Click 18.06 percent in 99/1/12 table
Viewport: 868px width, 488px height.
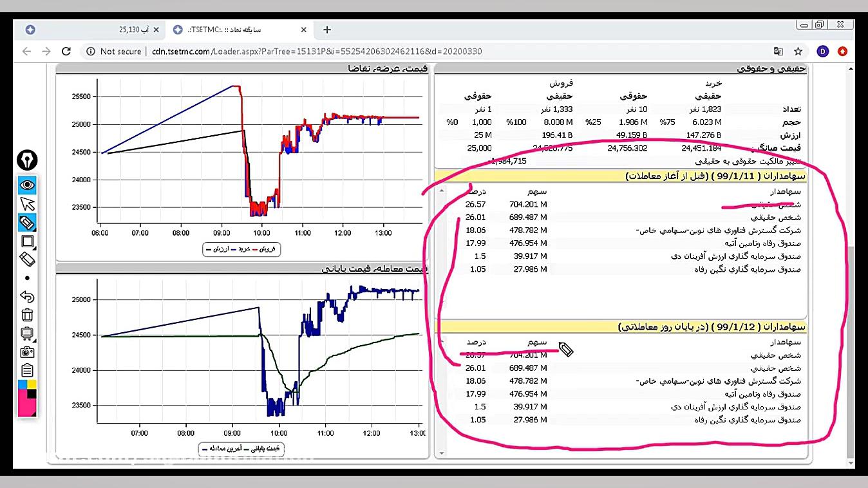pyautogui.click(x=475, y=381)
